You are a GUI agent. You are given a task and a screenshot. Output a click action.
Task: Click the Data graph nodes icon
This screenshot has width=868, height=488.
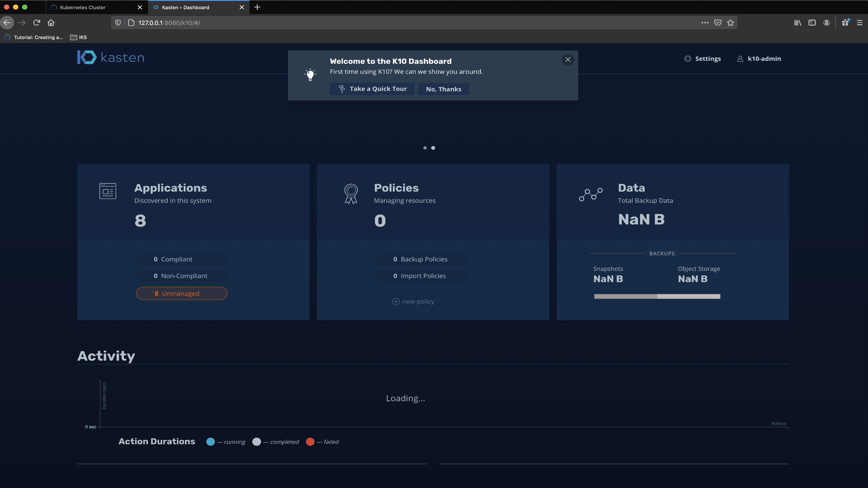(x=591, y=194)
